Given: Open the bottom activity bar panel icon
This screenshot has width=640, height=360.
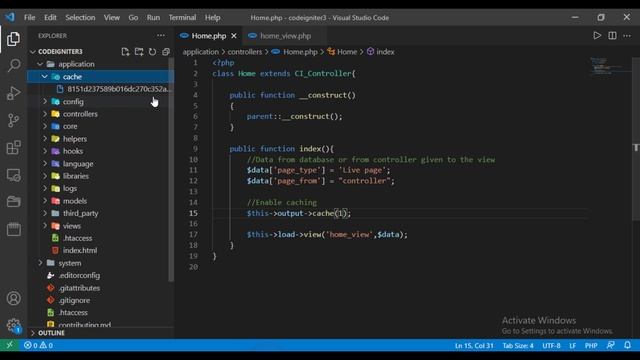Looking at the screenshot, I should tap(13, 229).
